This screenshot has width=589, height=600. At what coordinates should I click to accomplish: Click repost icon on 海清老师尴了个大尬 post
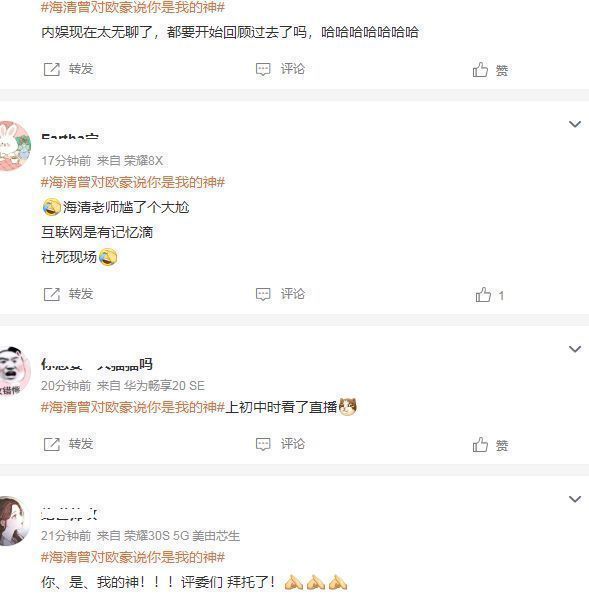click(52, 294)
